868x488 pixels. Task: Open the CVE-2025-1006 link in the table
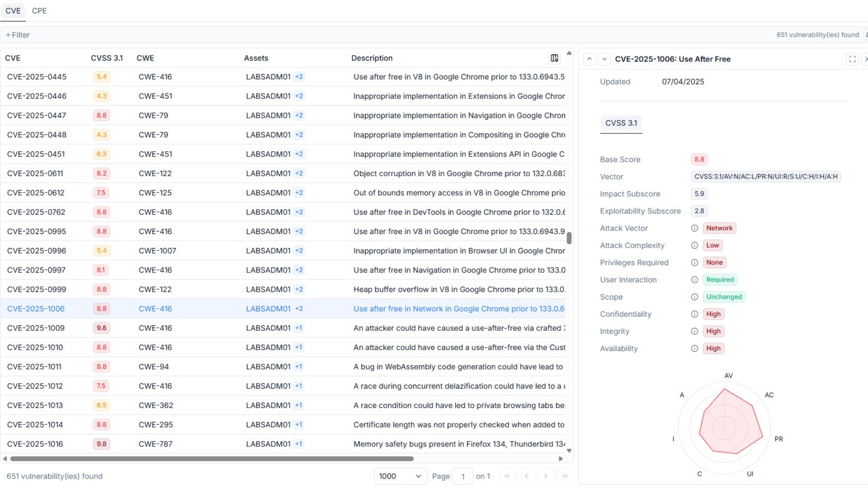tap(36, 309)
